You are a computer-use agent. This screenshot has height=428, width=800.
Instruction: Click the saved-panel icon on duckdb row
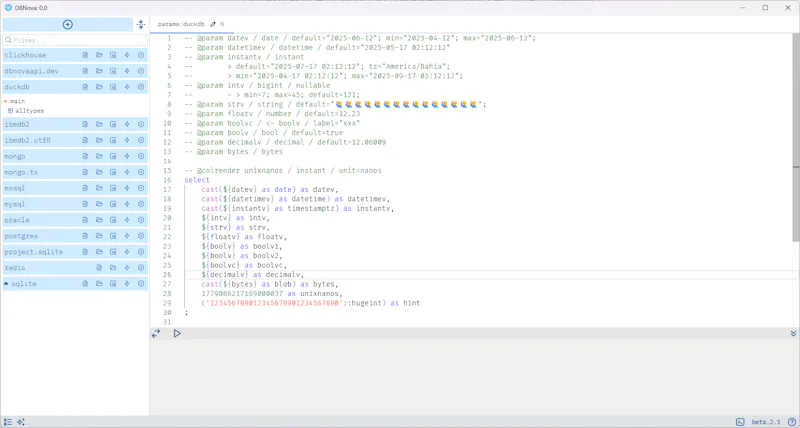click(113, 87)
